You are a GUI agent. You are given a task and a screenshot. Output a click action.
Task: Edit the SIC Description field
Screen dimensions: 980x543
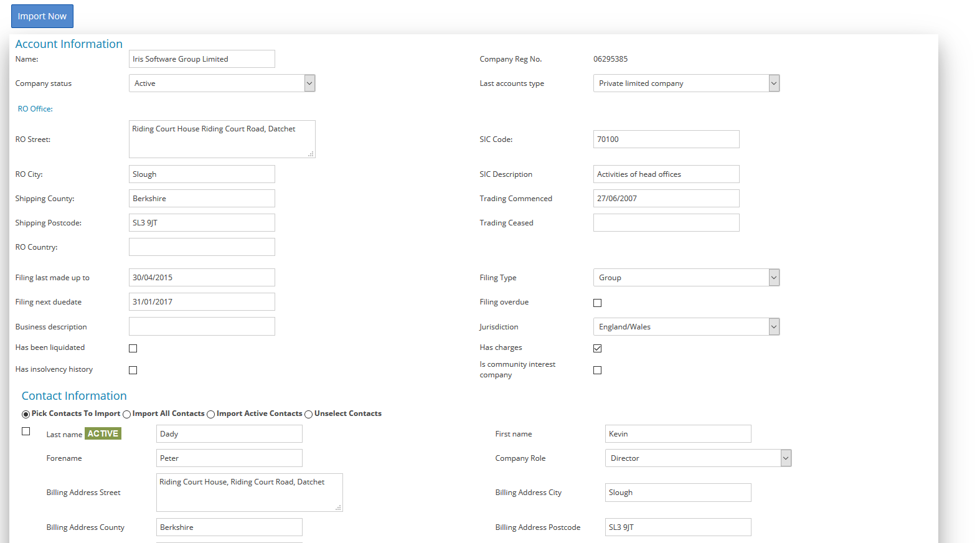(x=666, y=174)
